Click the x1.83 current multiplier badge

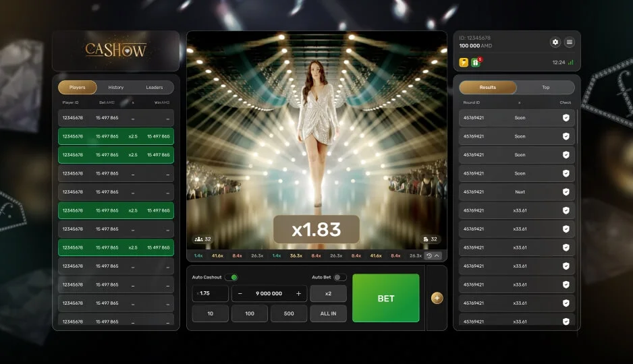click(x=316, y=229)
